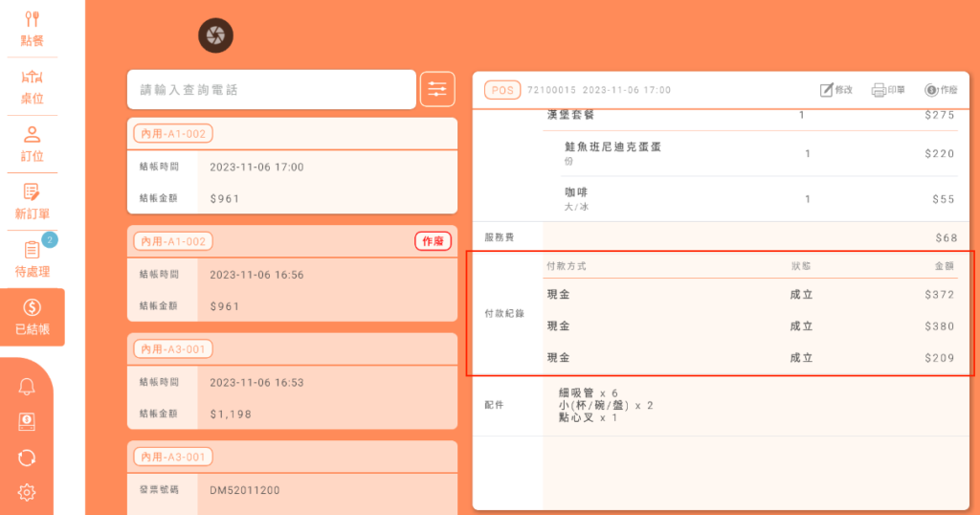The height and width of the screenshot is (515, 980).
Task: Open the 點餐 ordering tab
Action: (x=33, y=29)
